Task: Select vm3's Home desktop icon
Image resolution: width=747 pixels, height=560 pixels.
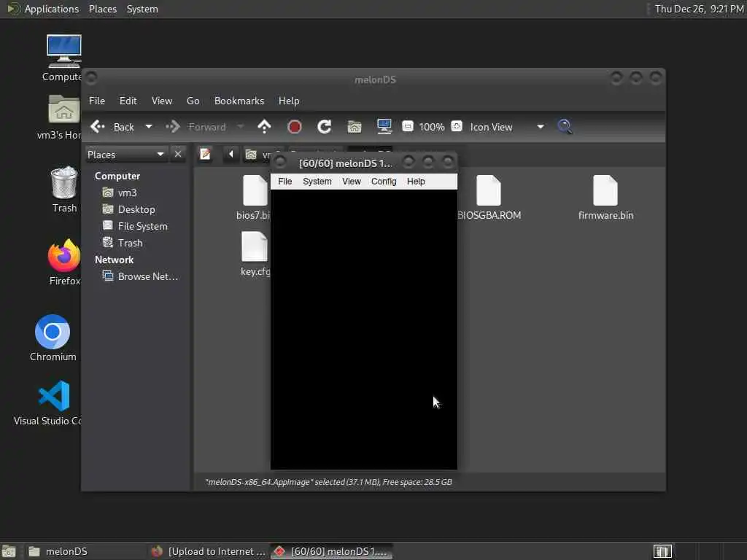Action: [x=60, y=117]
